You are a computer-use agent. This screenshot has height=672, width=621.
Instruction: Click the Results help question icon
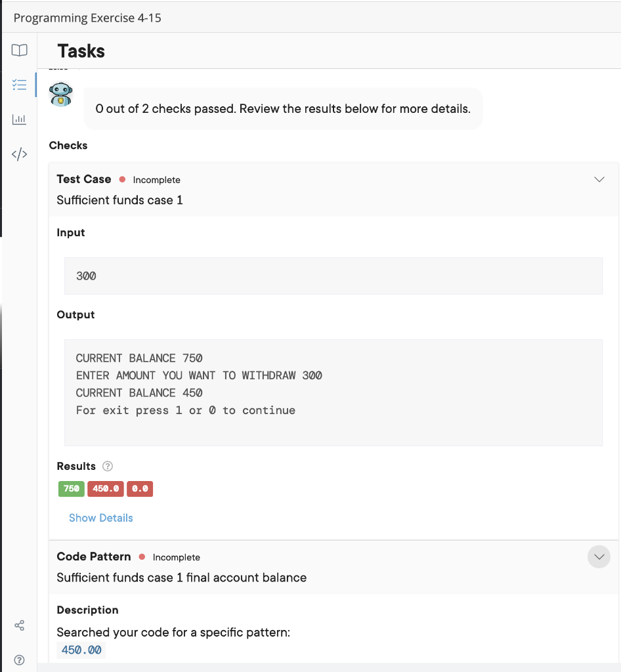[108, 466]
